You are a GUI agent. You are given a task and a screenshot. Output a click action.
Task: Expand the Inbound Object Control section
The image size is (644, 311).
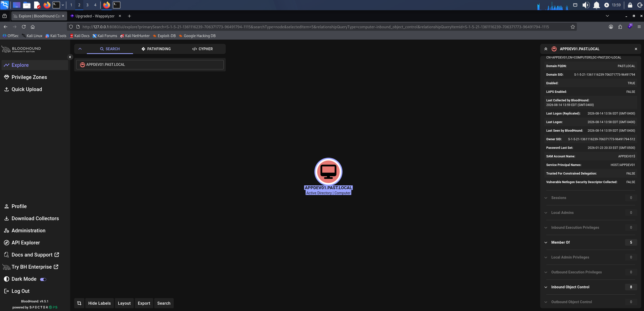(x=590, y=287)
